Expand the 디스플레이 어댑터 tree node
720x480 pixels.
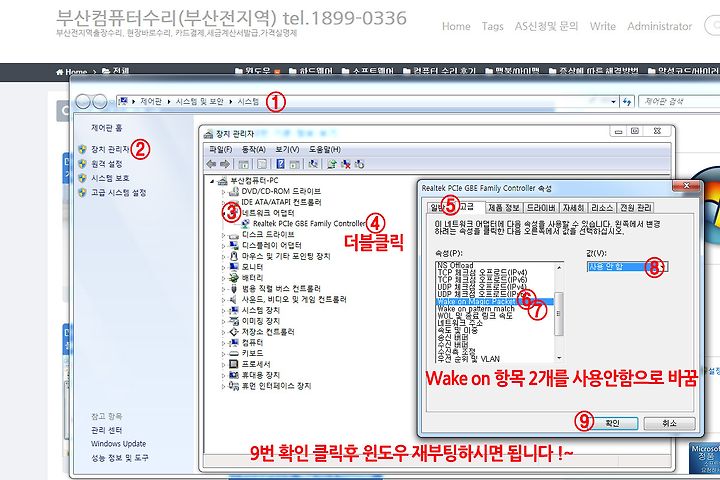pos(224,245)
